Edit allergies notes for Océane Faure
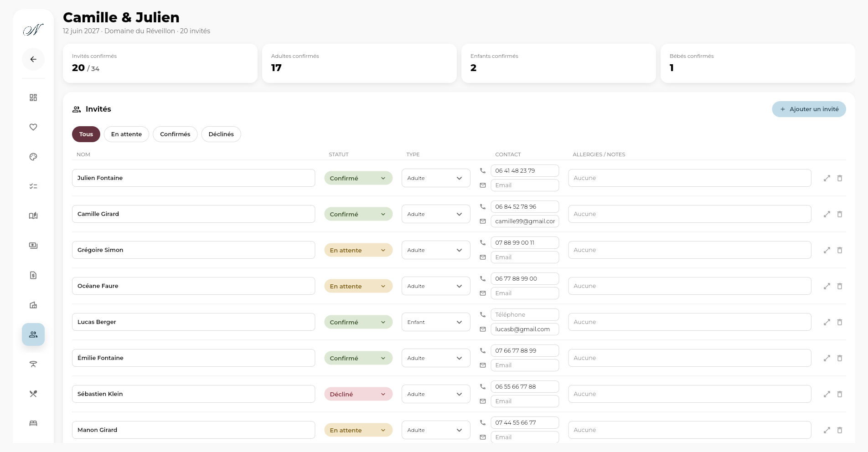This screenshot has width=868, height=452. click(690, 286)
